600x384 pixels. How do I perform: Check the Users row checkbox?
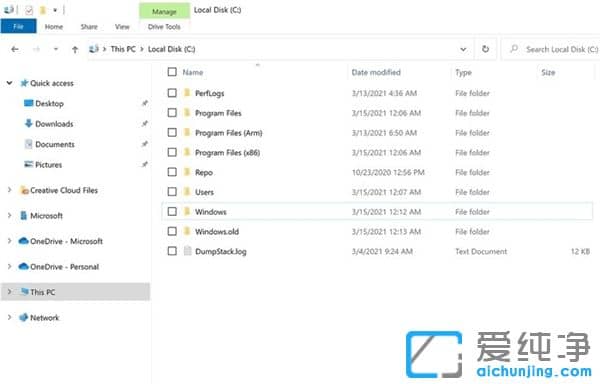click(172, 192)
